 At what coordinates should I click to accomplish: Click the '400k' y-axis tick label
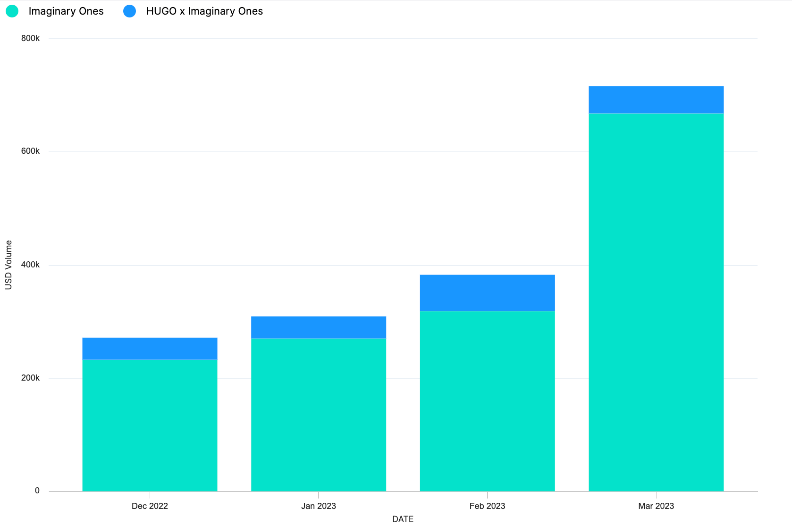click(x=30, y=265)
